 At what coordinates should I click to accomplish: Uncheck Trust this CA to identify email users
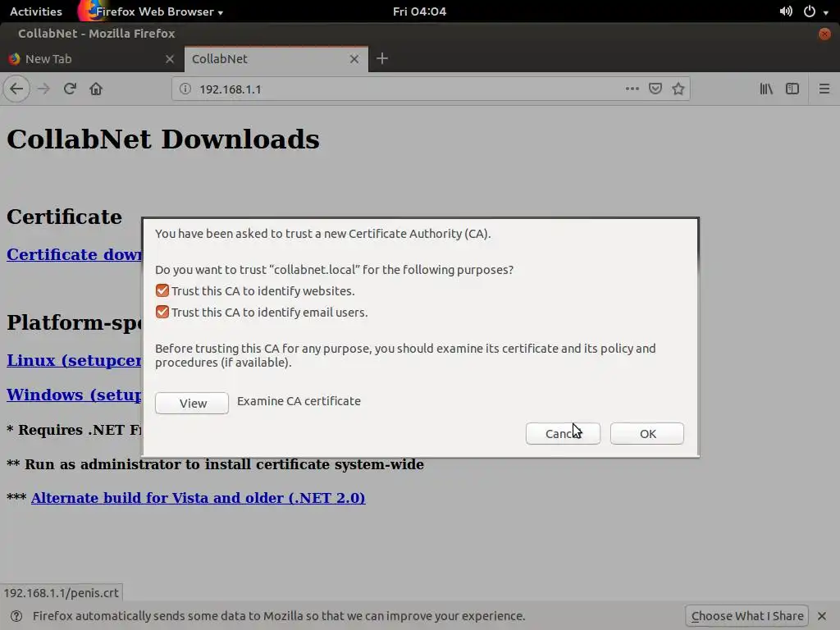click(162, 313)
